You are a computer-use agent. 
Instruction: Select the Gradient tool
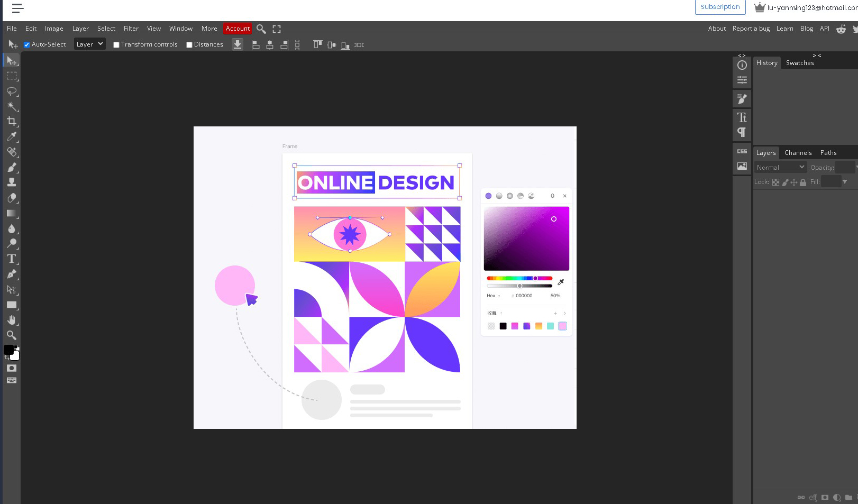[x=12, y=213]
